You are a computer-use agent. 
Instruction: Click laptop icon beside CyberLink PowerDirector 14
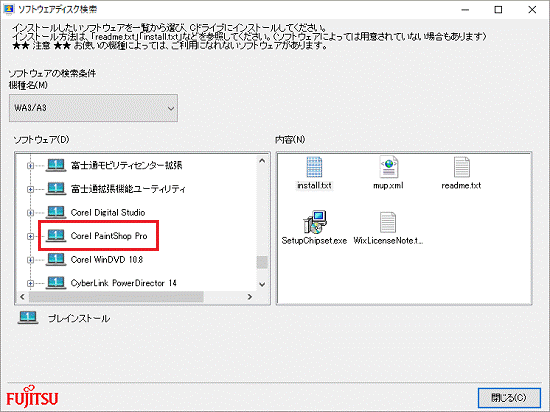pos(56,283)
